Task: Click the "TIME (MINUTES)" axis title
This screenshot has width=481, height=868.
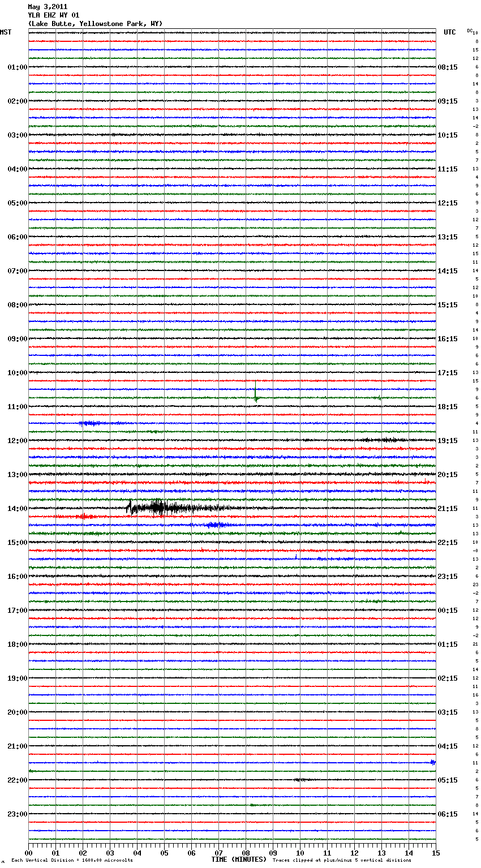Action: coord(239,860)
